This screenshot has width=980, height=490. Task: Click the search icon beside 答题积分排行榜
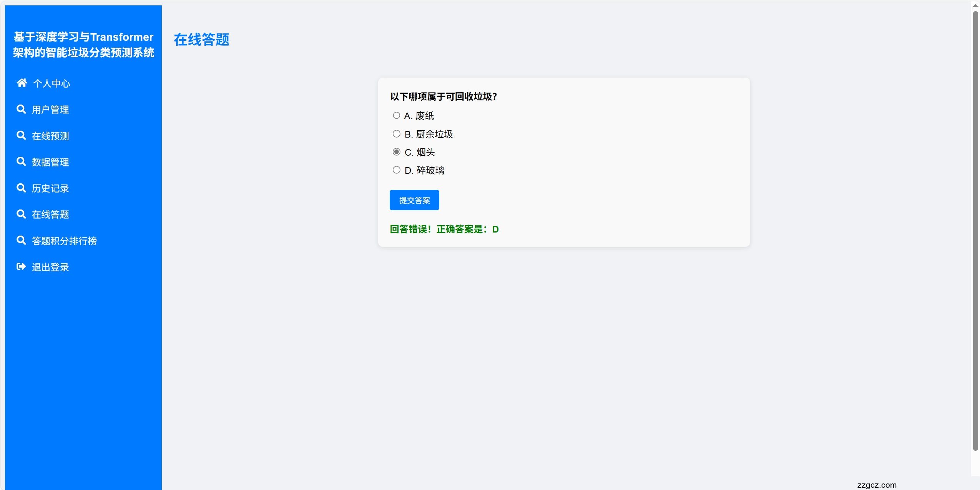point(21,240)
